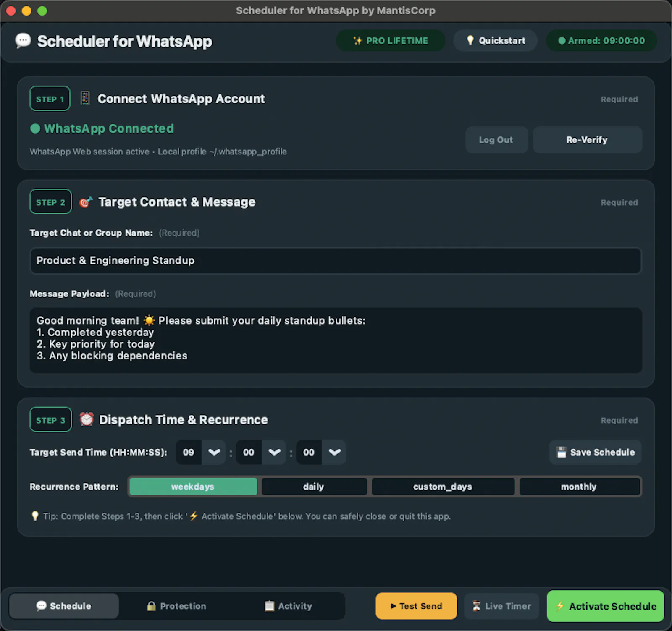
Task: Click the "WhatsApp Connected" status text
Action: coord(109,128)
